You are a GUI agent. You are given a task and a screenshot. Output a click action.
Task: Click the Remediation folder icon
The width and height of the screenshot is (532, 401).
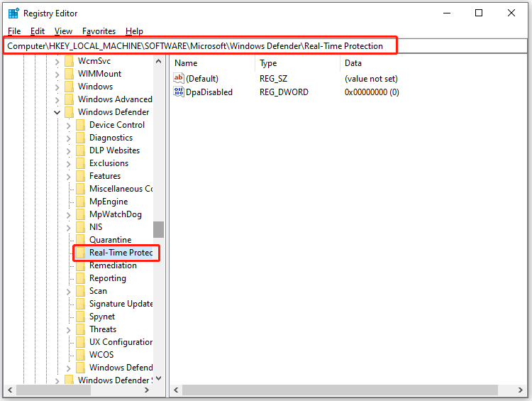[80, 265]
